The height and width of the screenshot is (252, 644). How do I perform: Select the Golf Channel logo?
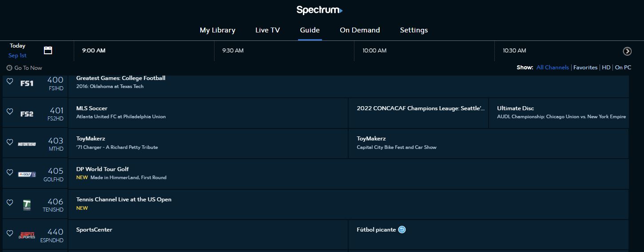(x=27, y=174)
